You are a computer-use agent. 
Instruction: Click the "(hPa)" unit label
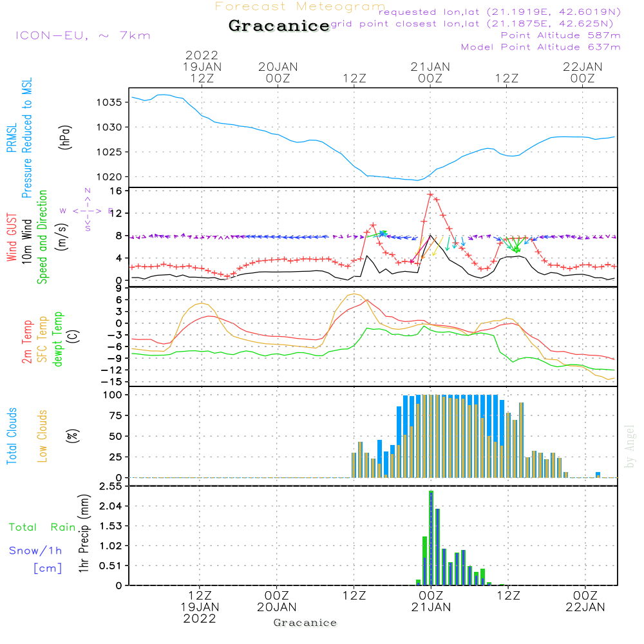coord(65,137)
